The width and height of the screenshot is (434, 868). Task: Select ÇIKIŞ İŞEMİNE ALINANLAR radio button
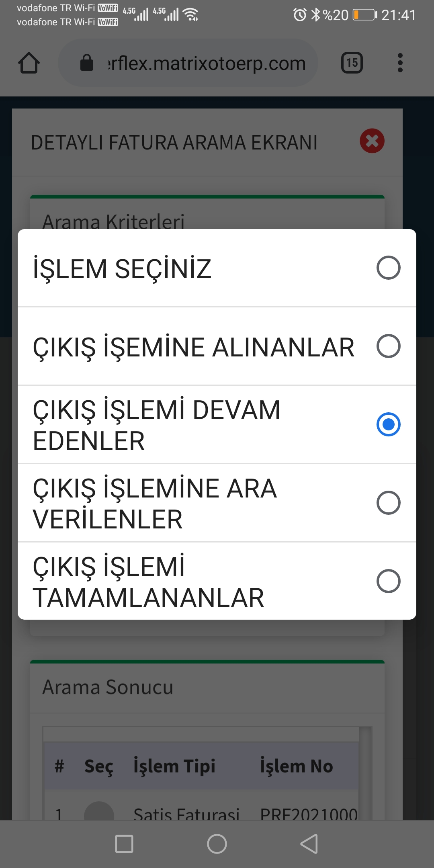point(388,346)
